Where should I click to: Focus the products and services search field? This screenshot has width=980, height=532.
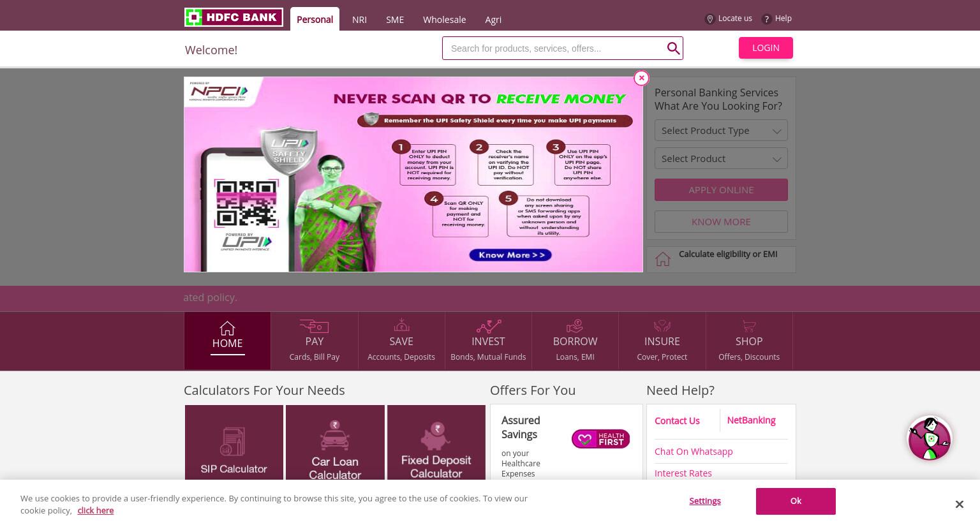(554, 48)
